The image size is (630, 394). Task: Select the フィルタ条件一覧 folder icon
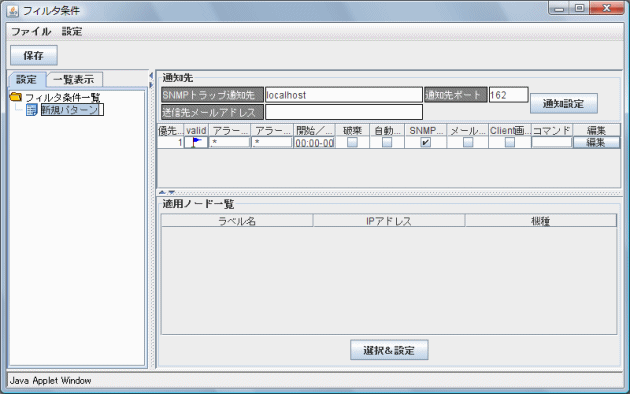(x=16, y=96)
